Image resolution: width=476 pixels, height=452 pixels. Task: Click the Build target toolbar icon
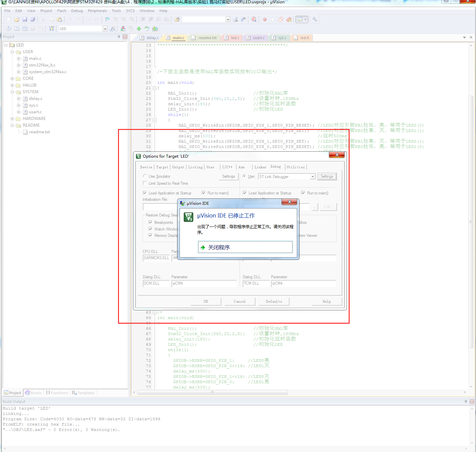click(x=17, y=29)
